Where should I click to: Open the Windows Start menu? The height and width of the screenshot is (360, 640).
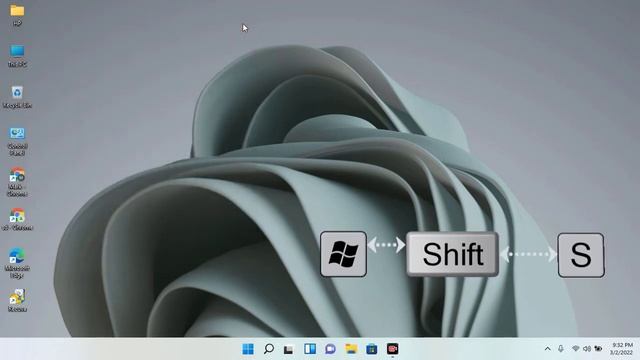248,349
